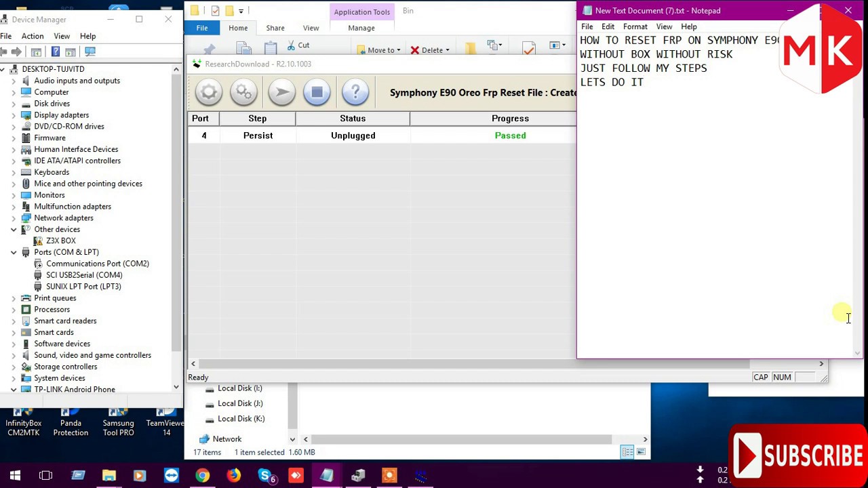Select SUNIX LPT Port (LPT3)
The image size is (868, 488).
(83, 287)
